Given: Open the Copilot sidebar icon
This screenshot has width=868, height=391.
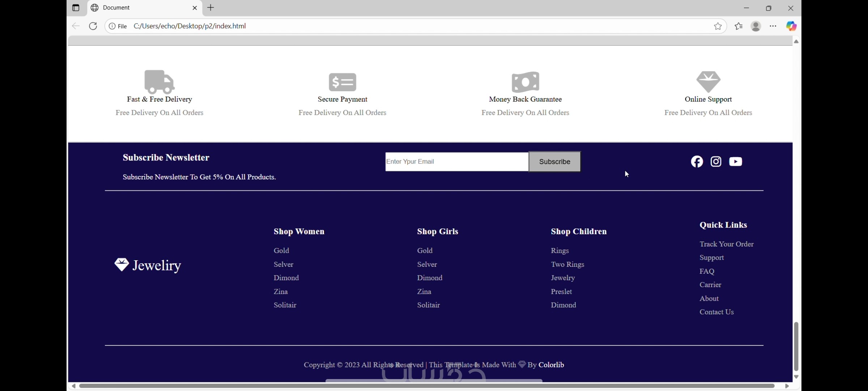Looking at the screenshot, I should (x=791, y=26).
